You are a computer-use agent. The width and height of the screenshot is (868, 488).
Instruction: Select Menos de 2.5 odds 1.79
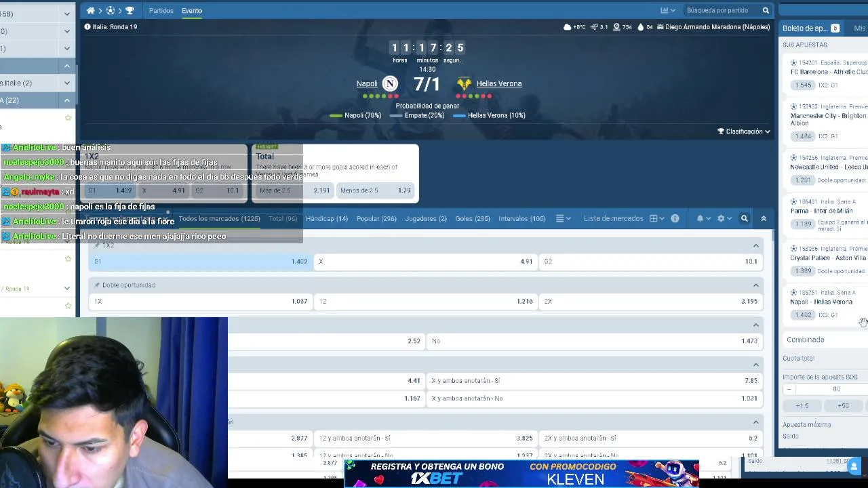376,190
